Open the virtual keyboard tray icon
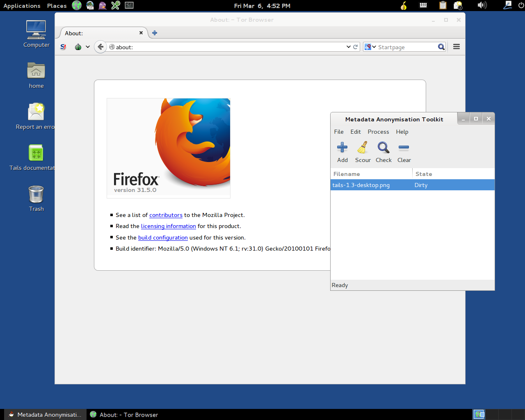The width and height of the screenshot is (525, 420). 423,5
